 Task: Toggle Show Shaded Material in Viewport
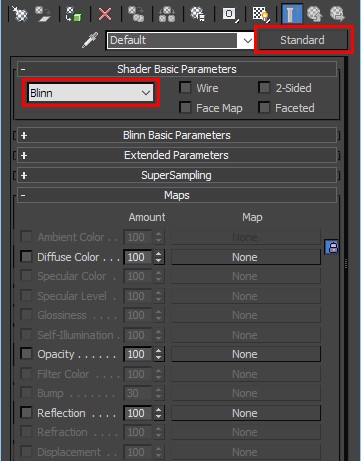261,14
